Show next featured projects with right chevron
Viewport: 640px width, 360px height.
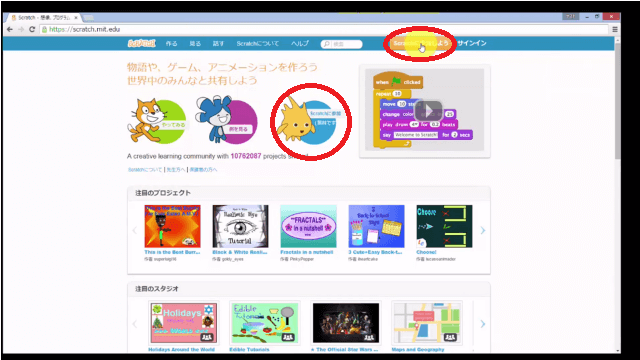pyautogui.click(x=482, y=230)
